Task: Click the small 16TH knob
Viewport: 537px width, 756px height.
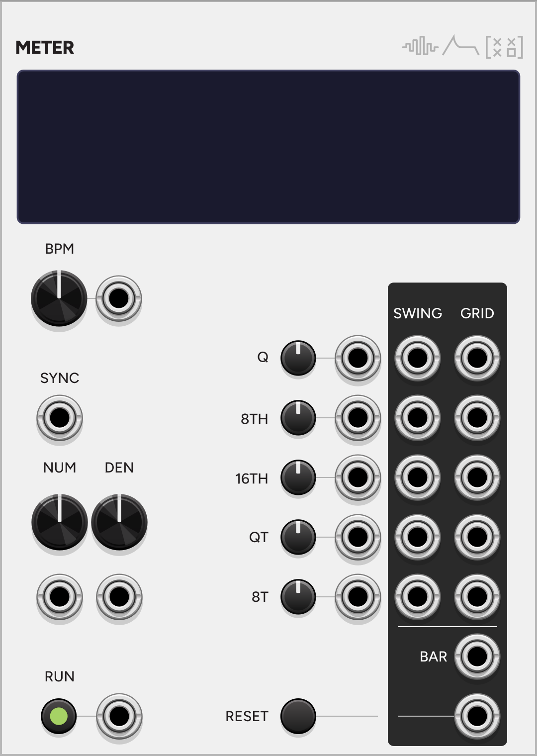Action: pos(298,477)
